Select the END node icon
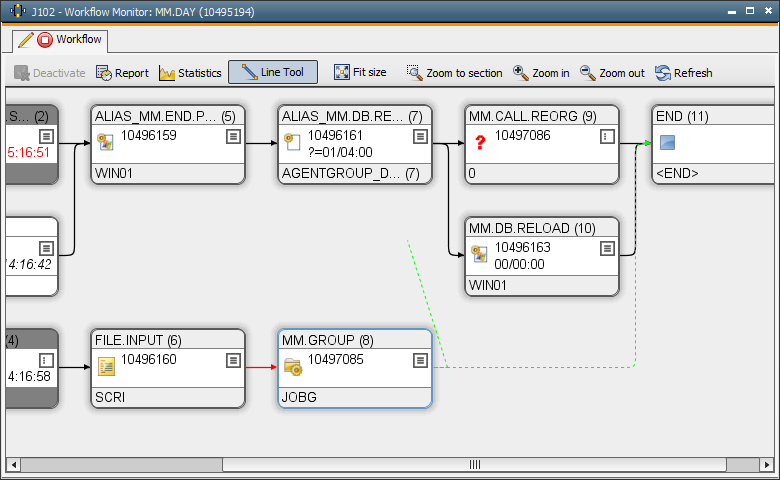780x480 pixels. click(x=668, y=143)
